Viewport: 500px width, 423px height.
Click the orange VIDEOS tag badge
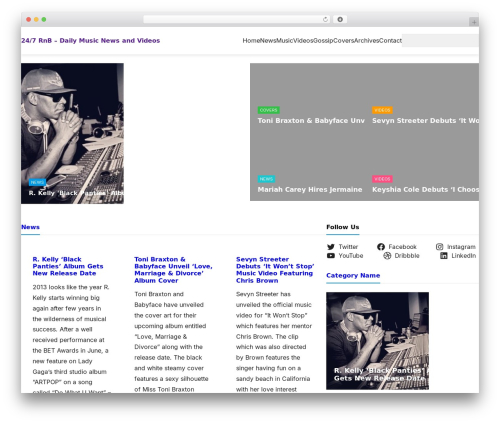click(x=382, y=110)
